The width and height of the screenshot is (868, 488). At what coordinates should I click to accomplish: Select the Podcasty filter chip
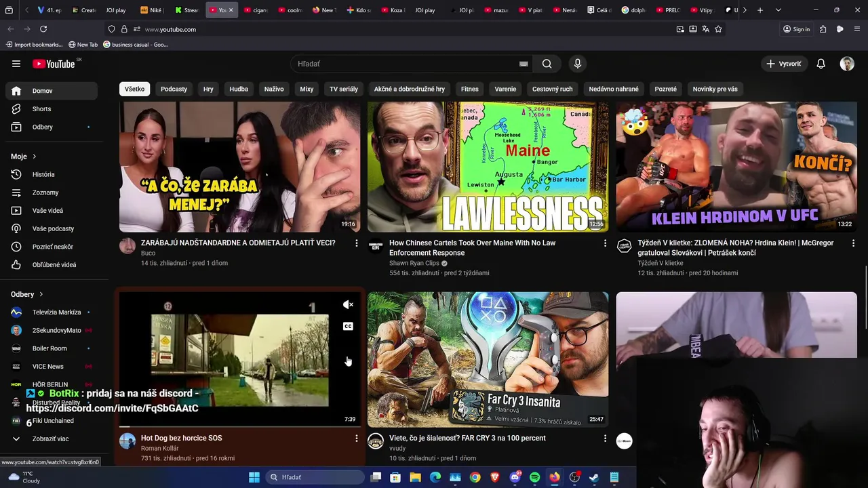tap(174, 89)
